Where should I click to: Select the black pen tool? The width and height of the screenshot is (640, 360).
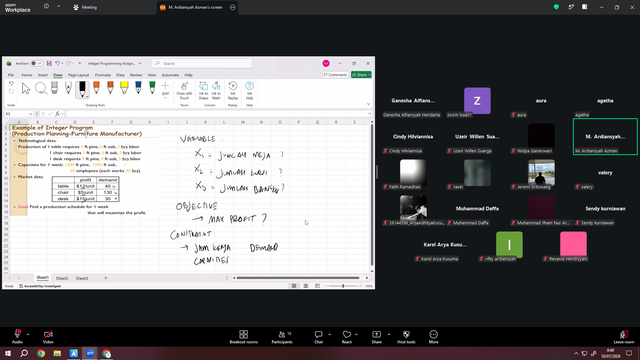tap(82, 89)
